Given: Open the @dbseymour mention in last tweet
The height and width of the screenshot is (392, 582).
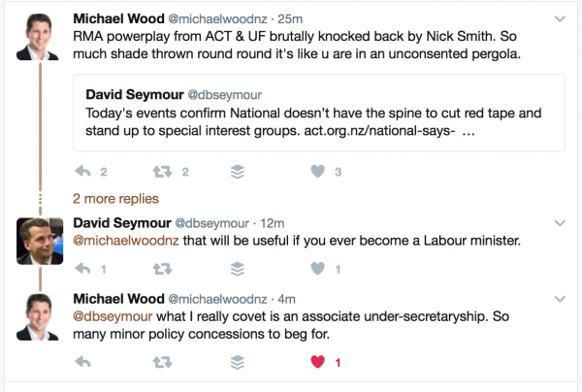Looking at the screenshot, I should pos(111,317).
